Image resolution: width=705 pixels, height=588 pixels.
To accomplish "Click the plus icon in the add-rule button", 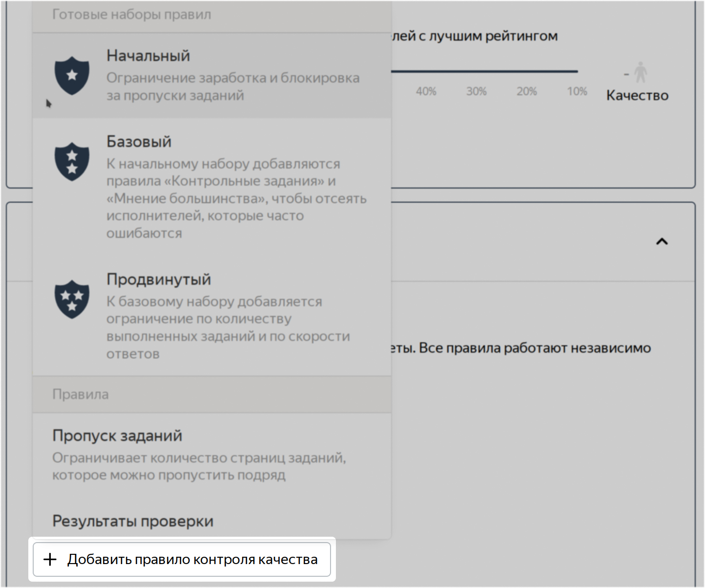I will (50, 560).
